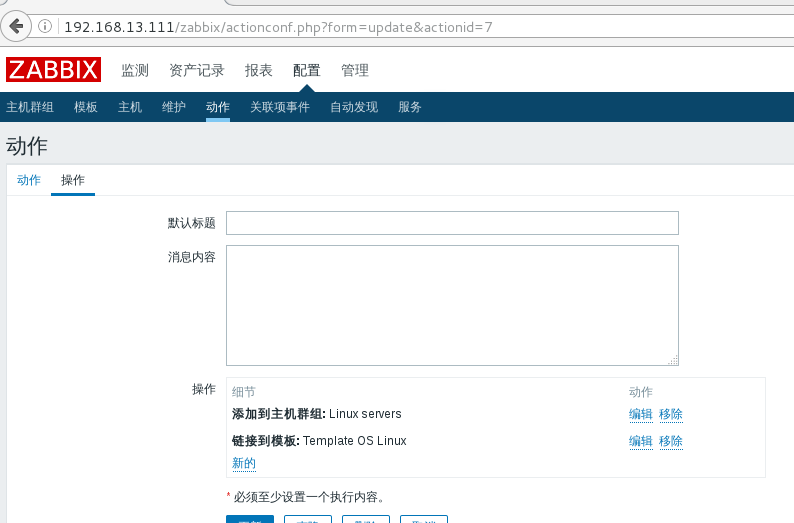794x523 pixels.
Task: Click the 细节 column header text
Action: pyautogui.click(x=244, y=392)
